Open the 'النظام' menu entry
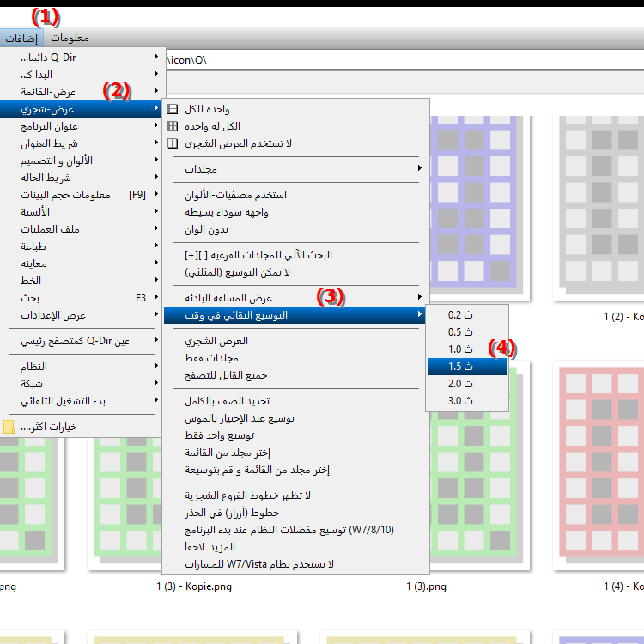This screenshot has height=644, width=644. (81, 367)
